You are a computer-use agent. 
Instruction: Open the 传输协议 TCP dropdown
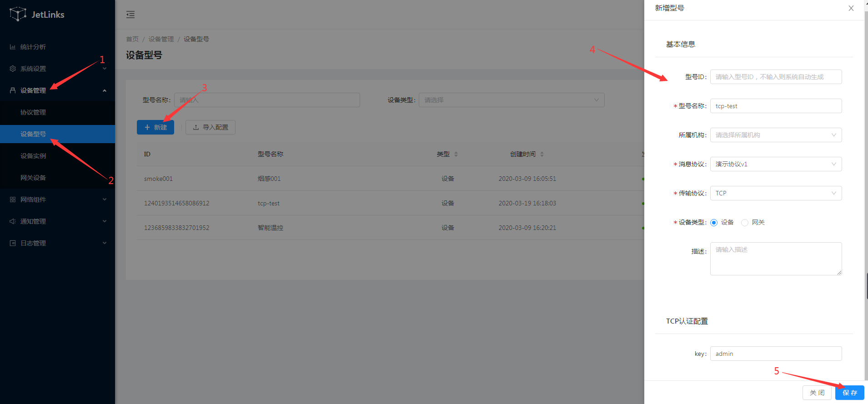(776, 193)
